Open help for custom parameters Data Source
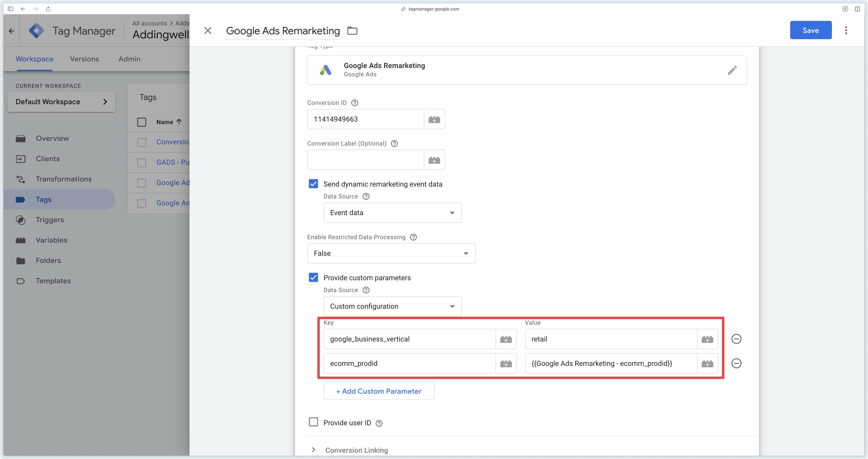The height and width of the screenshot is (459, 868). click(366, 290)
